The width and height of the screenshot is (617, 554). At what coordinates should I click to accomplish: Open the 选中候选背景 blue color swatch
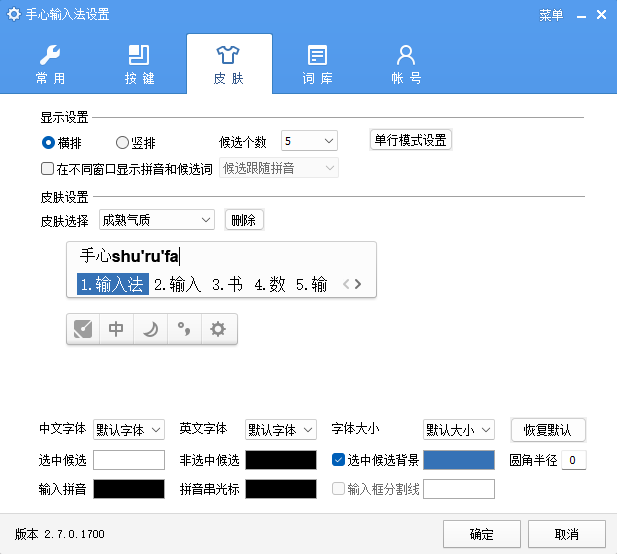tap(459, 460)
